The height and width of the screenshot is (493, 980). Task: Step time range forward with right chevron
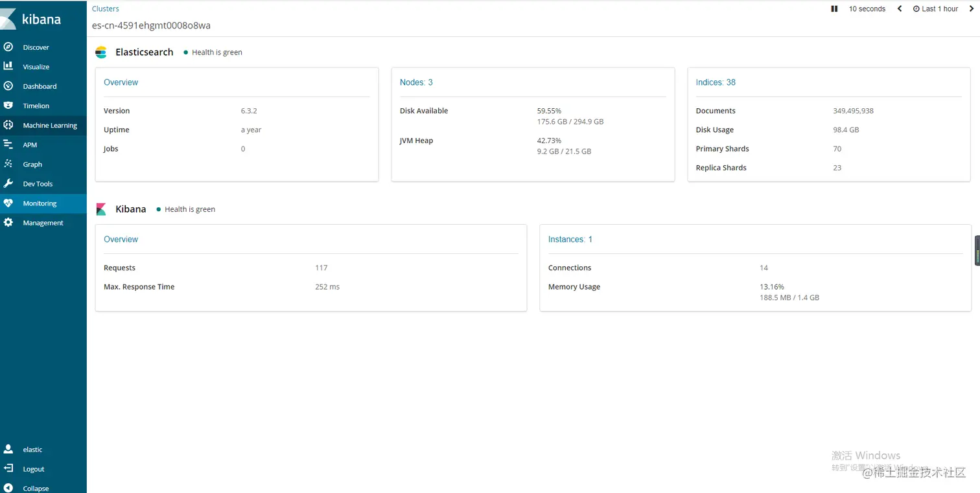click(971, 9)
